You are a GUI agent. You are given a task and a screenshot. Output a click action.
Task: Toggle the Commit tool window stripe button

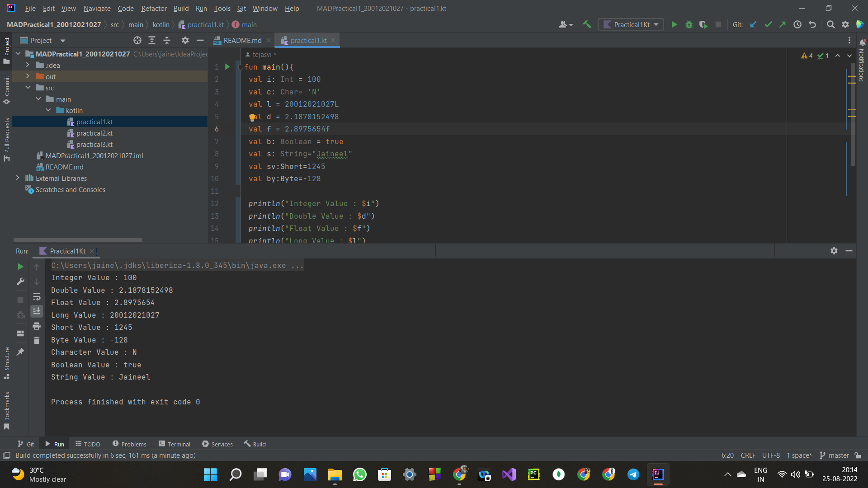point(7,89)
